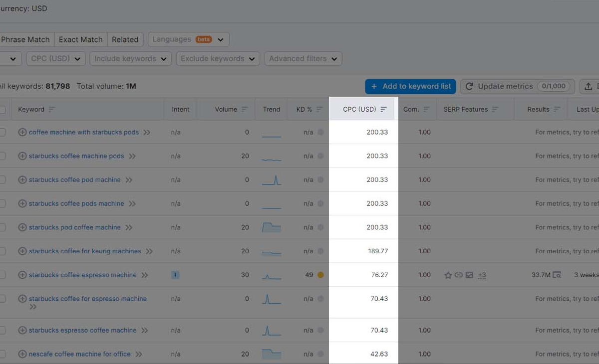The image size is (599, 364).
Task: Check the 'starbucks pod coffee machine' row
Action: click(2, 227)
